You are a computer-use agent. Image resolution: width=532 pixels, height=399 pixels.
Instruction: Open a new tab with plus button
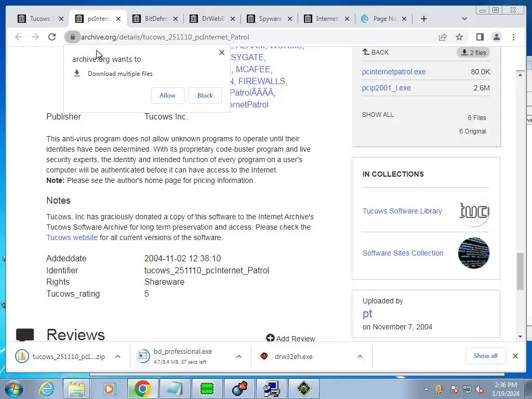coord(424,19)
